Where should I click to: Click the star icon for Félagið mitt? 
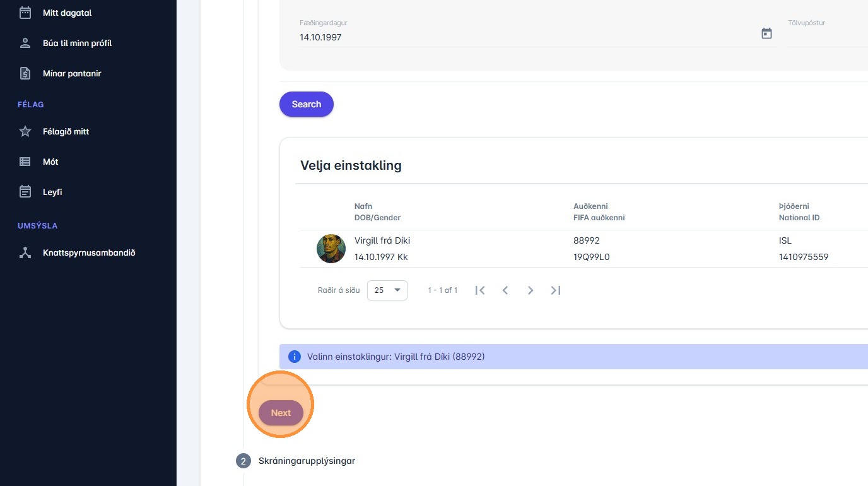click(x=25, y=131)
